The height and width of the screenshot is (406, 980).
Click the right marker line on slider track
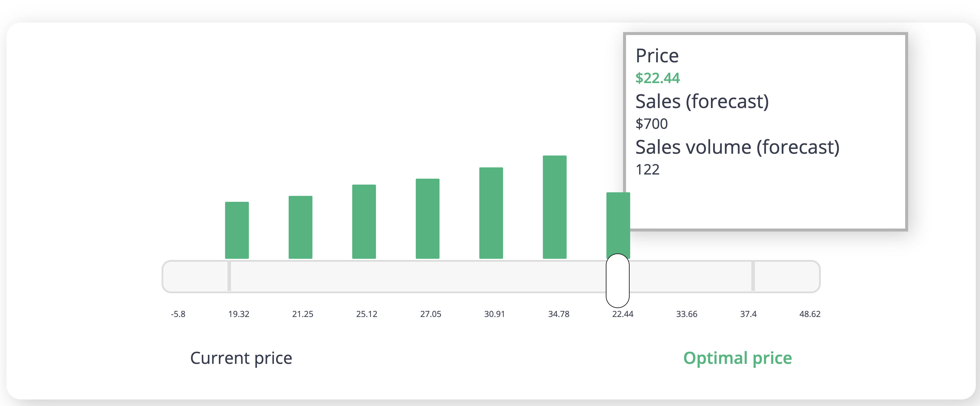753,276
